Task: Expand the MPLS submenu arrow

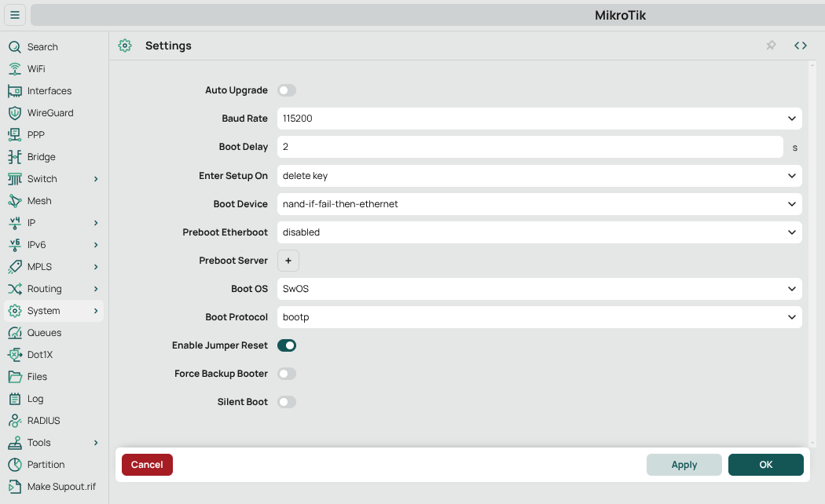Action: pos(96,267)
